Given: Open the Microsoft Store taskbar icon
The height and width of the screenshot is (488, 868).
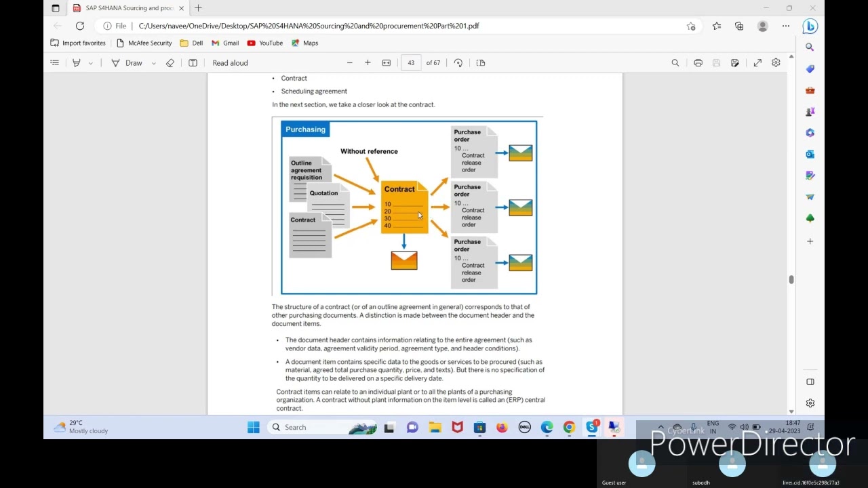Looking at the screenshot, I should pos(479,427).
